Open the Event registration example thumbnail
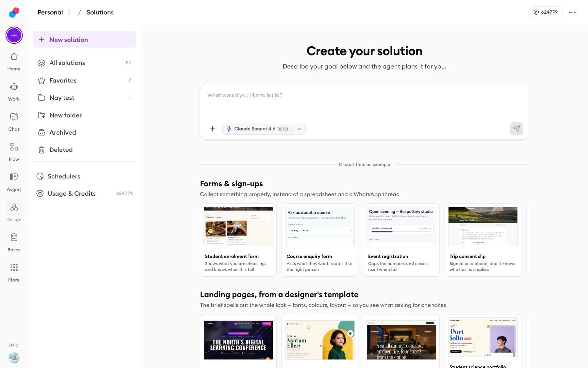Screen dimensions: 588x368 point(401,226)
